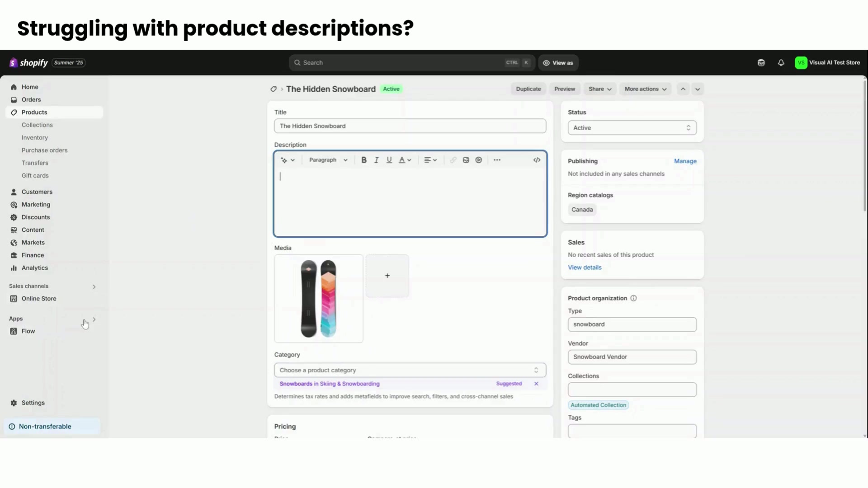Click the Manage publishing link
This screenshot has height=488, width=868.
coord(685,161)
